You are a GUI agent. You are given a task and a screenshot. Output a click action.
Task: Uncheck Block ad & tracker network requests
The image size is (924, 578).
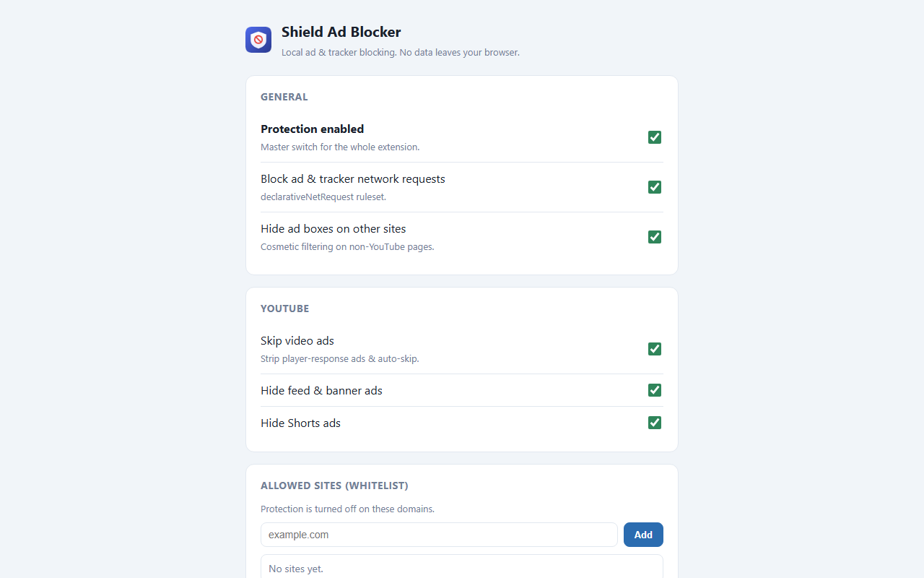[655, 187]
